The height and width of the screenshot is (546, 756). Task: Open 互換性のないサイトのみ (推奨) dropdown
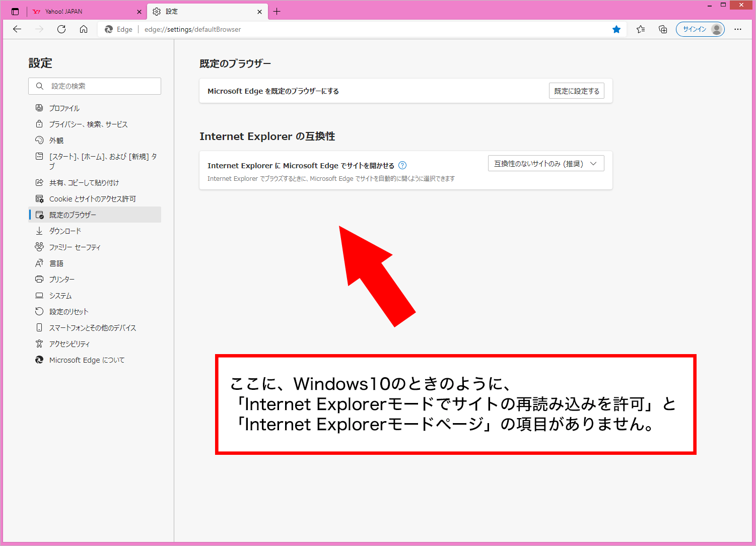pyautogui.click(x=546, y=164)
